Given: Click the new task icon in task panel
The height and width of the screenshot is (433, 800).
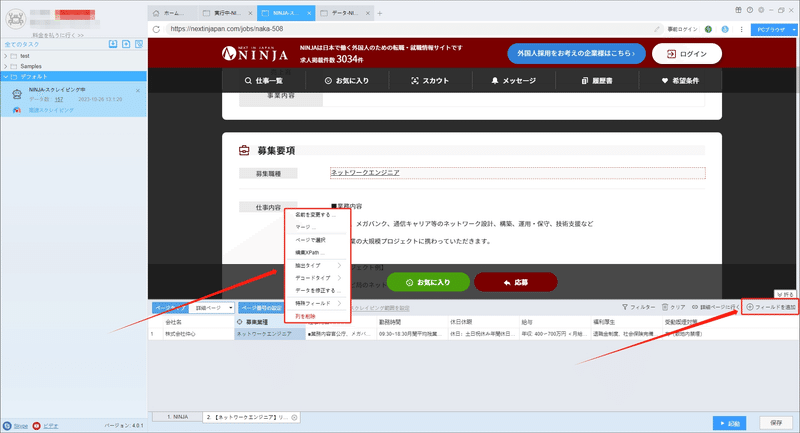Looking at the screenshot, I should click(x=126, y=44).
